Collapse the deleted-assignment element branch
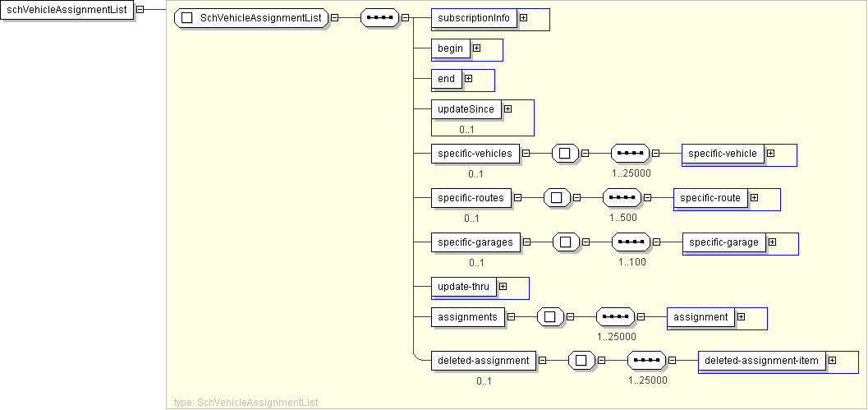Viewport: 868px width, 410px height. coord(542,360)
